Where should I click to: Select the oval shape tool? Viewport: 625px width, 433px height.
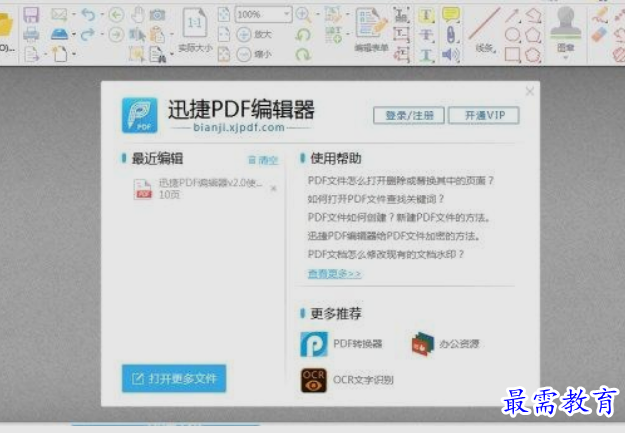(513, 35)
